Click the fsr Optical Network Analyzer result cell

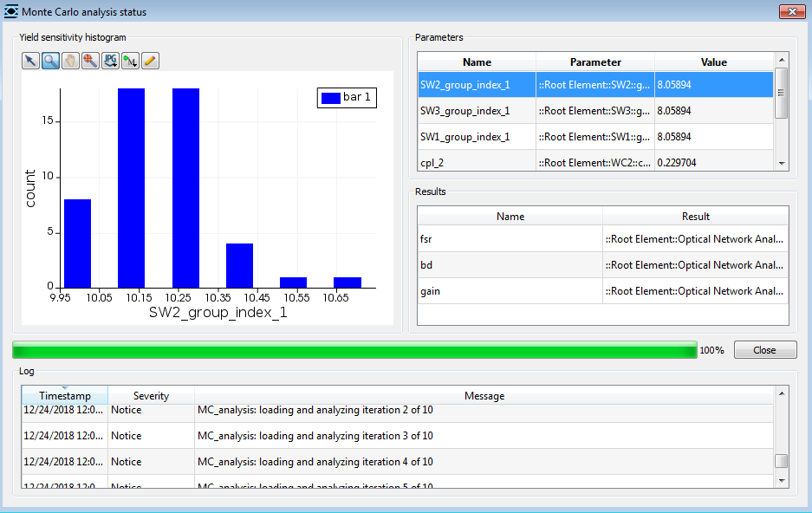coord(696,239)
